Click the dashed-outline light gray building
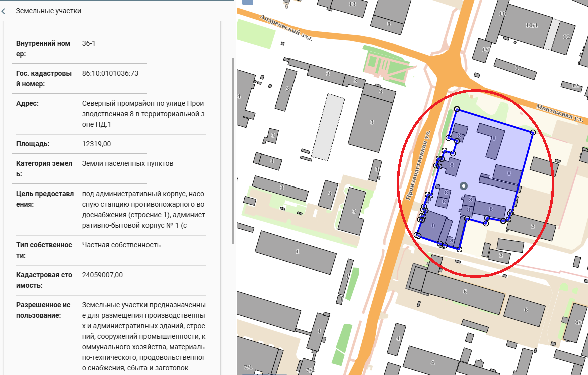Image resolution: width=588 pixels, height=375 pixels. tap(328, 126)
